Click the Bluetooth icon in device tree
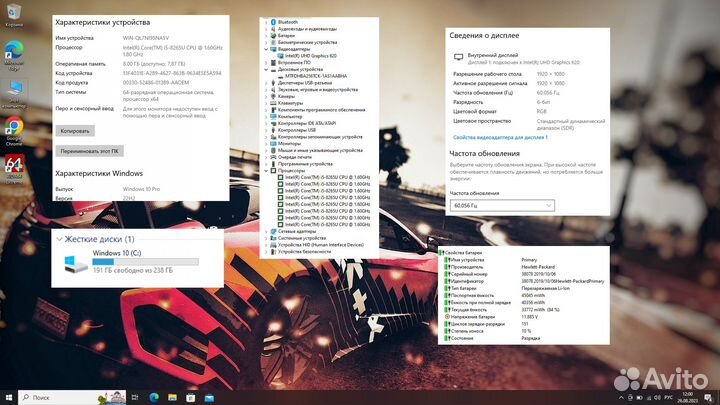Image resolution: width=720 pixels, height=405 pixels. pos(273,22)
